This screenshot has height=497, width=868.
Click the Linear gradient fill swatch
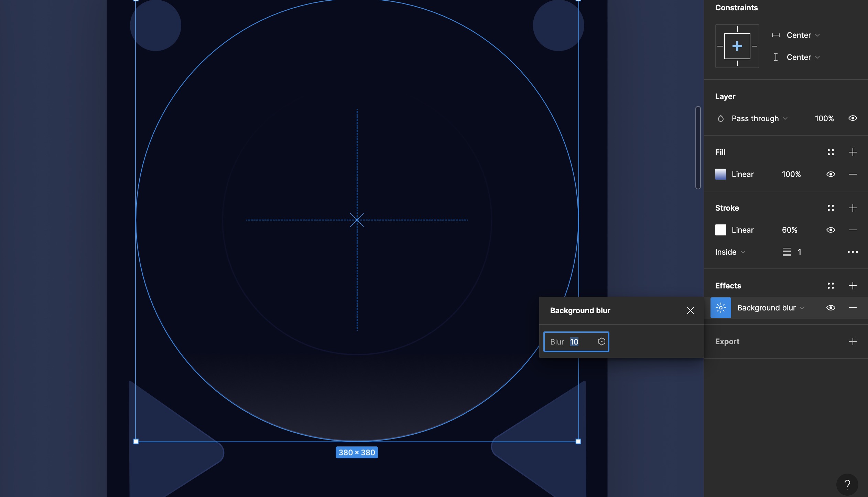coord(720,174)
